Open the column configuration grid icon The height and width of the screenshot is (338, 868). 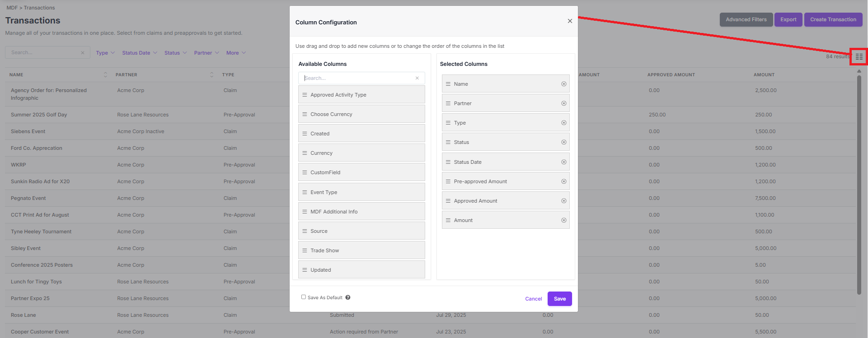point(859,57)
